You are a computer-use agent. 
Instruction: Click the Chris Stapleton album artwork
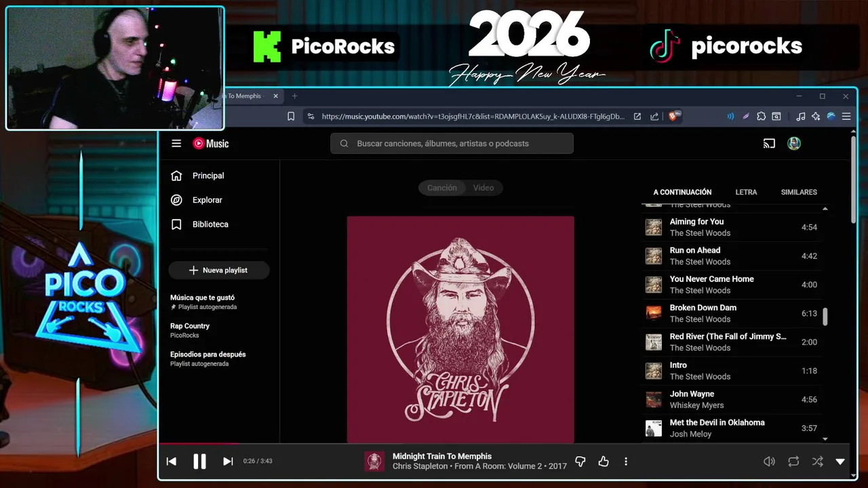click(460, 329)
